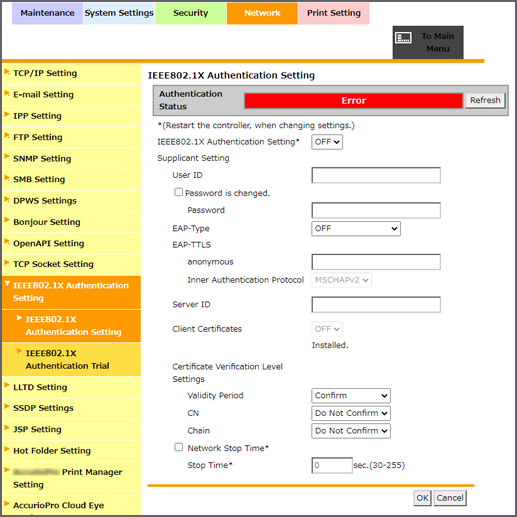Click the restart controller note text
Screen dimensions: 517x517
(256, 126)
